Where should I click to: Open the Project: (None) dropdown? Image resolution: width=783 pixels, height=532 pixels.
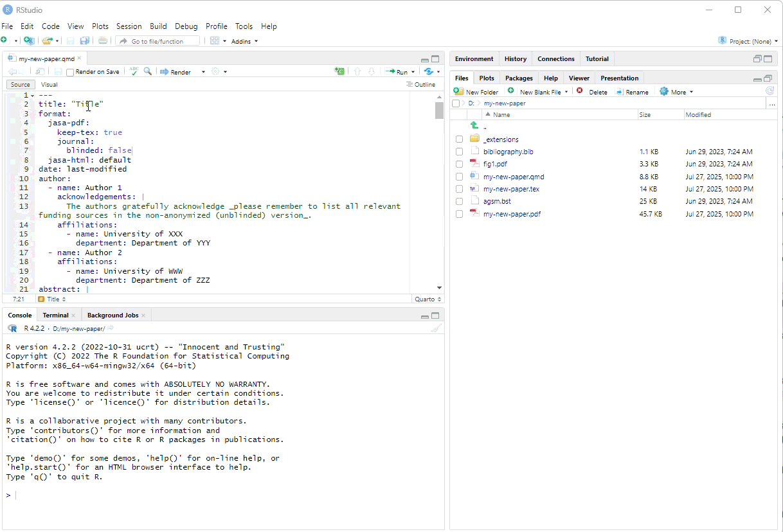coord(749,41)
